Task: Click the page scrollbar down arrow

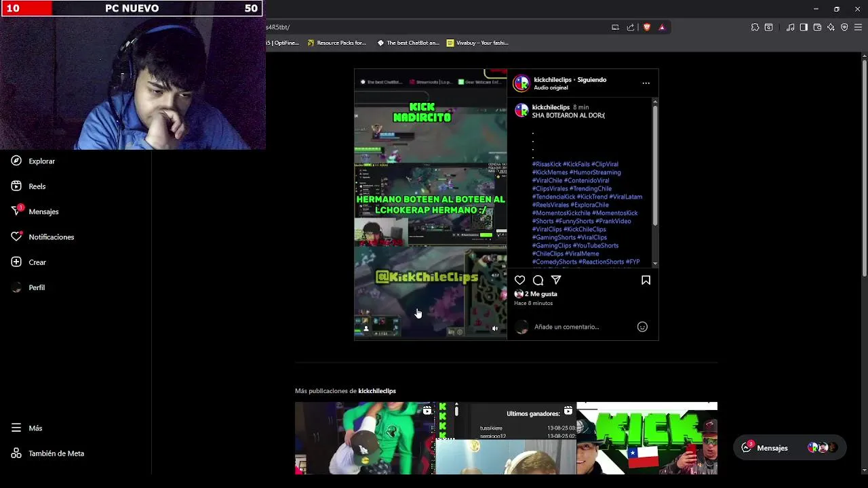Action: [864, 470]
